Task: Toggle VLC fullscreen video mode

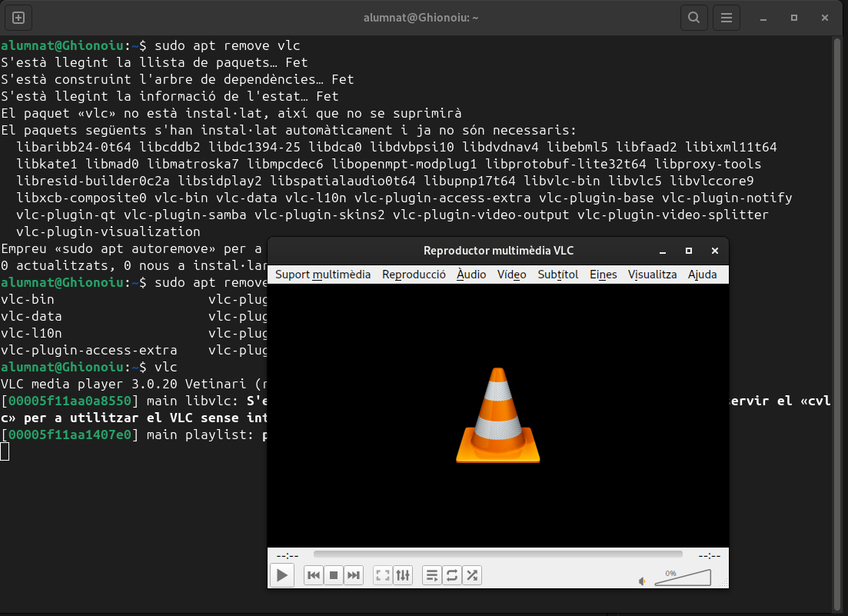Action: [383, 575]
